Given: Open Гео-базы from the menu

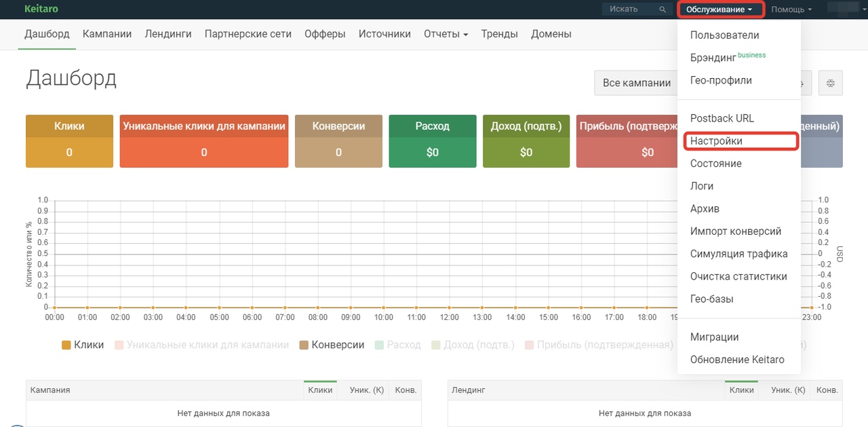Looking at the screenshot, I should point(739,299).
